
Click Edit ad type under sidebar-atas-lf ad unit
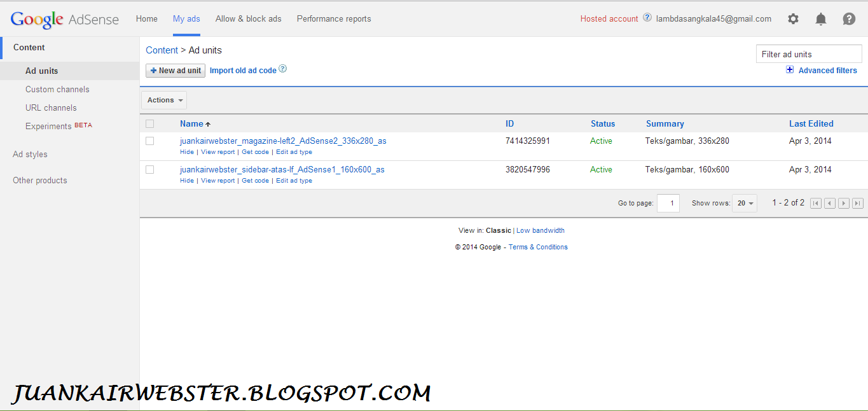click(294, 181)
